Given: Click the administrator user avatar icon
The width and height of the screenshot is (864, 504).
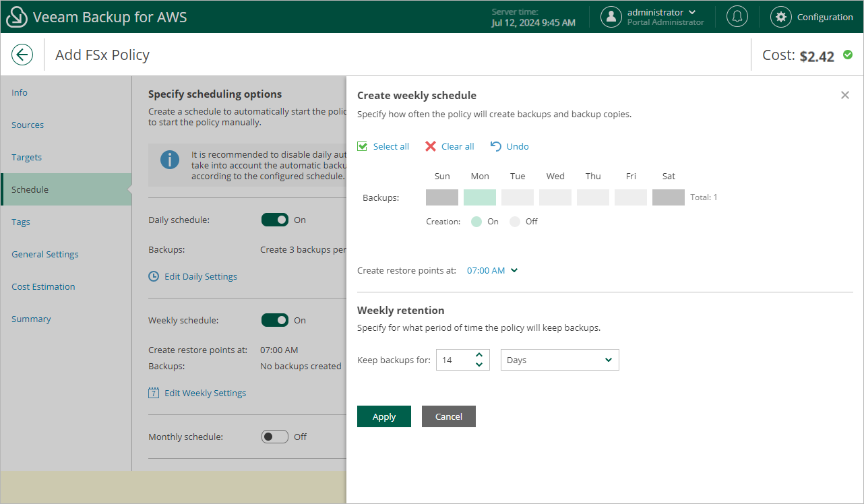Looking at the screenshot, I should [x=611, y=17].
